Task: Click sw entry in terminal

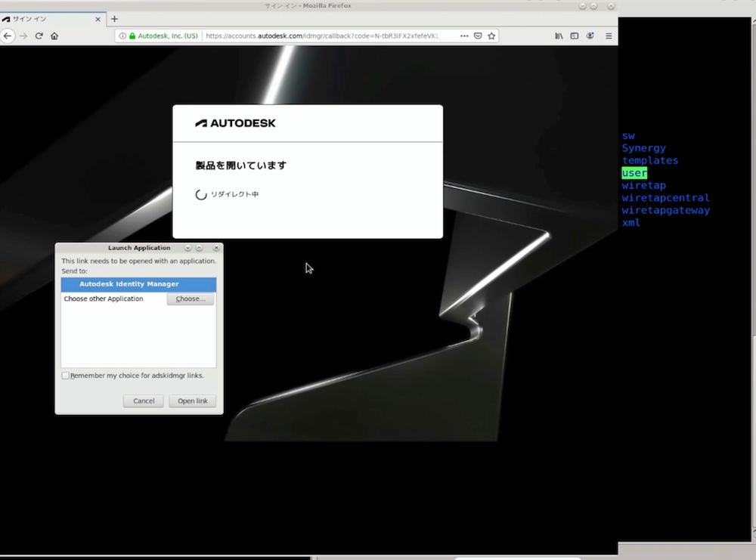Action: 628,136
